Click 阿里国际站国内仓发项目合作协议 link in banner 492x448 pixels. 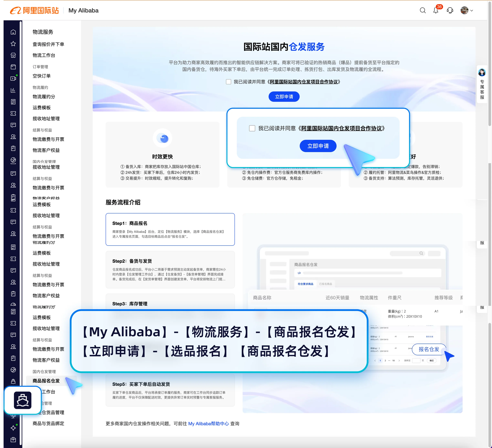304,82
